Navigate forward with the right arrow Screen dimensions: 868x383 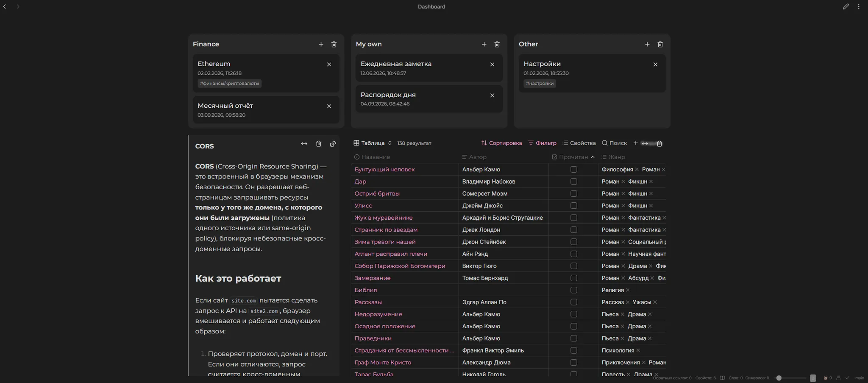[x=18, y=6]
